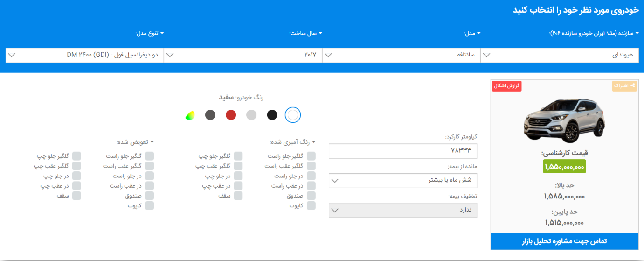Select the white car color swatch
This screenshot has height=261, width=644.
coord(293,115)
